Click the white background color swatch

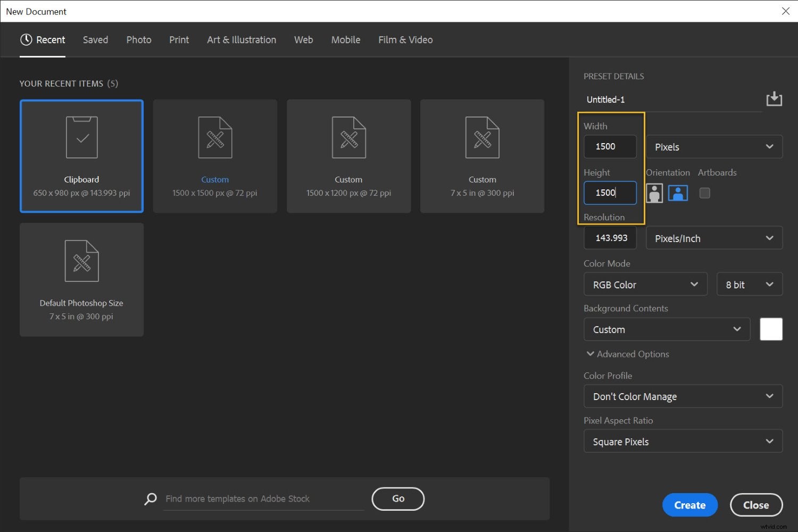[771, 329]
